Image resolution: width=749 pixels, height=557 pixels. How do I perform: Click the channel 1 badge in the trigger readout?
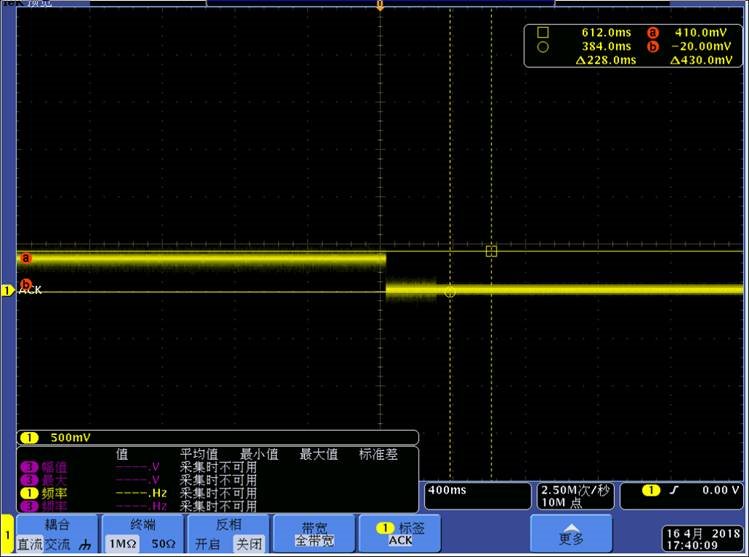(x=651, y=490)
